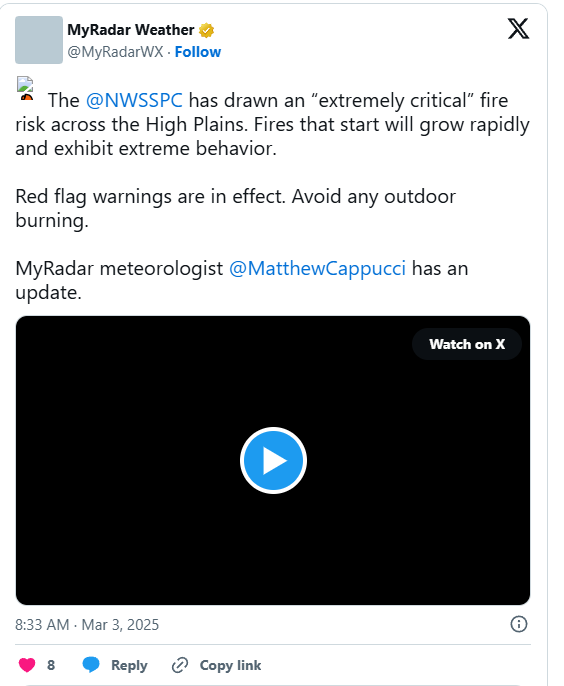Click the "Red flag warnings" tweet text paragraph
This screenshot has width=564, height=686.
[x=235, y=208]
